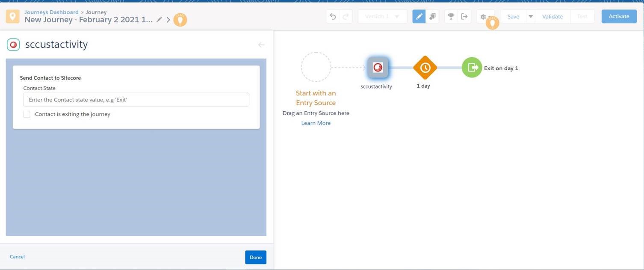Viewport: 644px width, 270px height.
Task: Check Contact is exiting the journey
Action: [27, 114]
